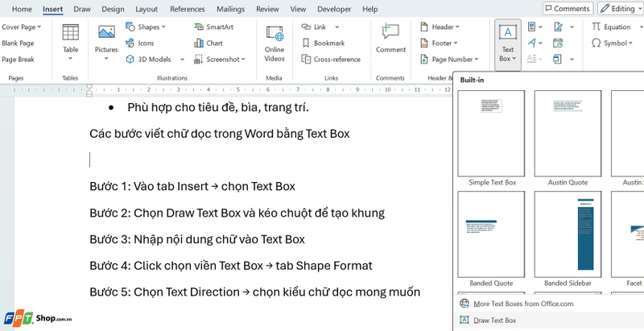Insert a Page Break
This screenshot has width=644, height=331.
(18, 59)
